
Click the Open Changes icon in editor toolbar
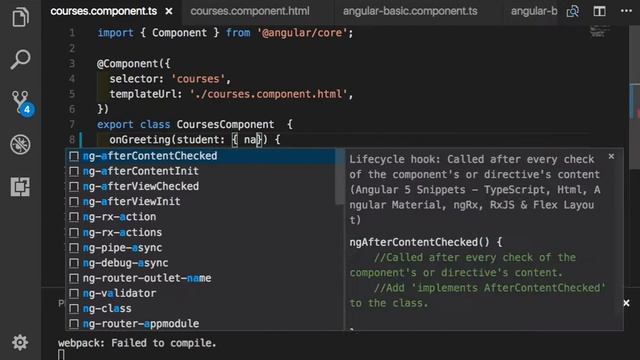tap(573, 11)
